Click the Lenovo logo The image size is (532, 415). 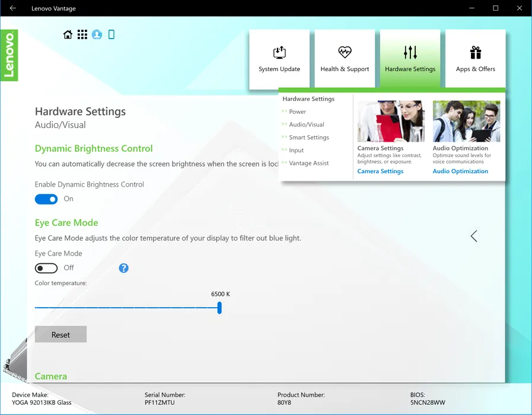[9, 55]
